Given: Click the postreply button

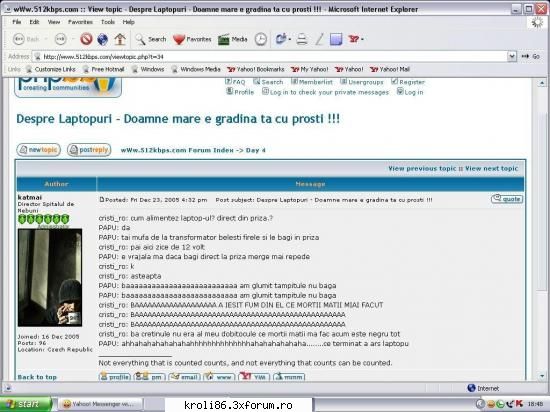Looking at the screenshot, I should tap(89, 150).
